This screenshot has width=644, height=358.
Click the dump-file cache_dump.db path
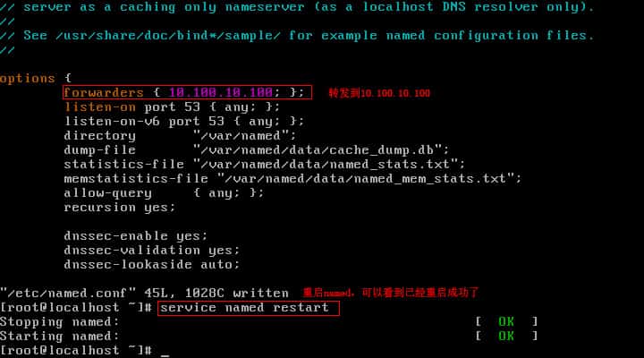(x=321, y=150)
